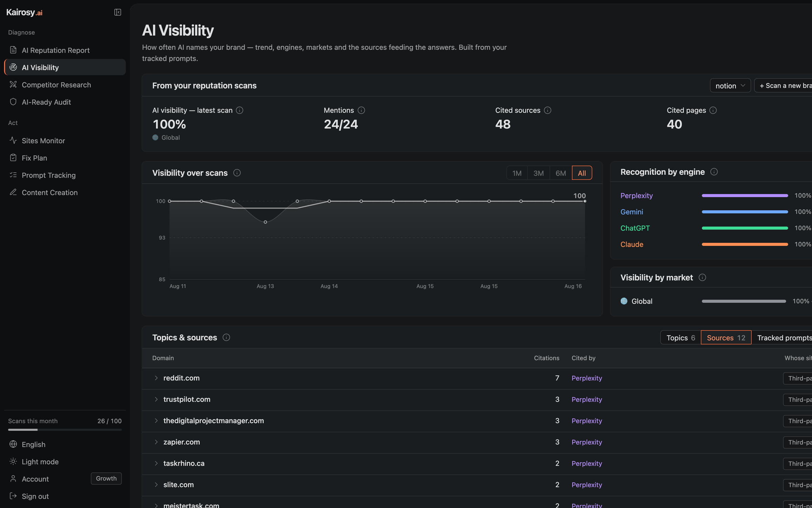
Task: Open info icon beside AI visibility latest scan
Action: (240, 110)
